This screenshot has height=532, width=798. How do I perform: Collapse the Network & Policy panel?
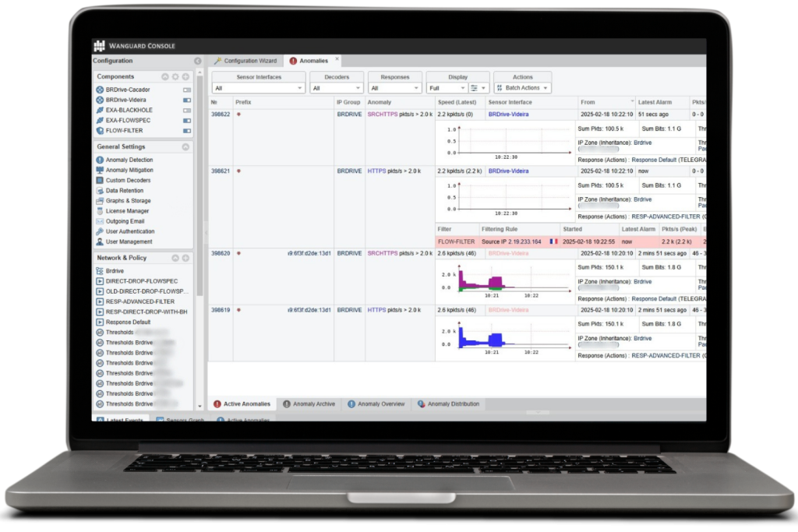[x=175, y=258]
